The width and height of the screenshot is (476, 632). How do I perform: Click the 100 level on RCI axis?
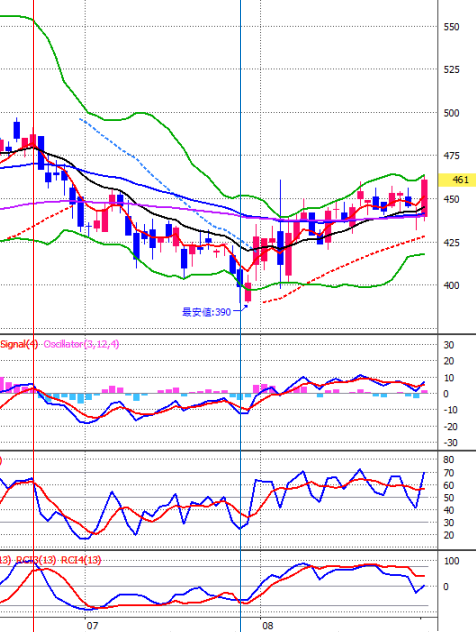click(x=451, y=561)
